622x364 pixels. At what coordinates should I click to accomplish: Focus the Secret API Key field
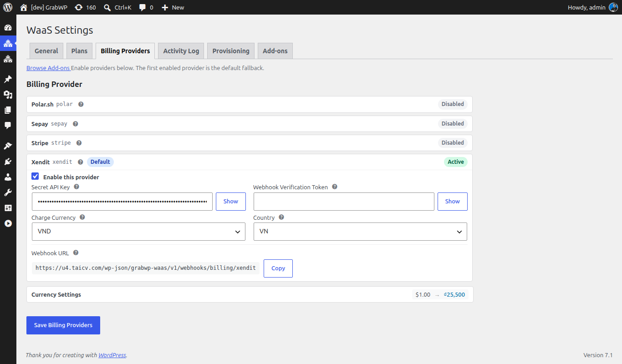tap(122, 202)
